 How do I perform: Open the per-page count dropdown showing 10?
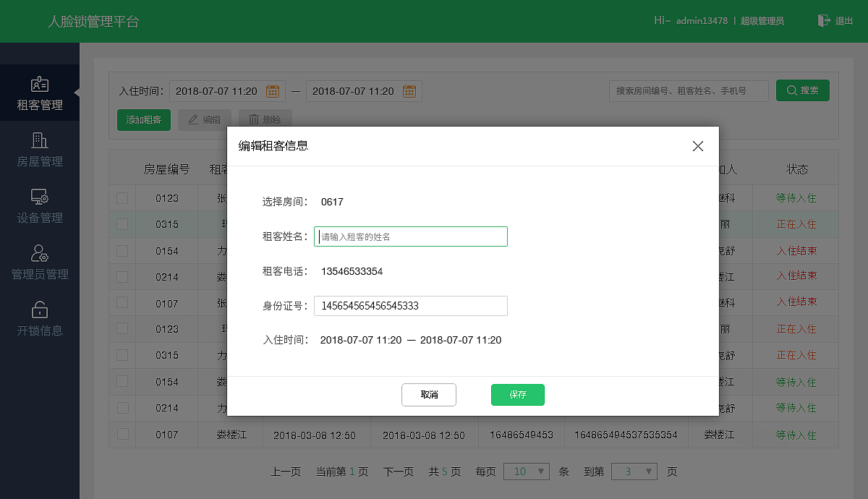point(527,471)
